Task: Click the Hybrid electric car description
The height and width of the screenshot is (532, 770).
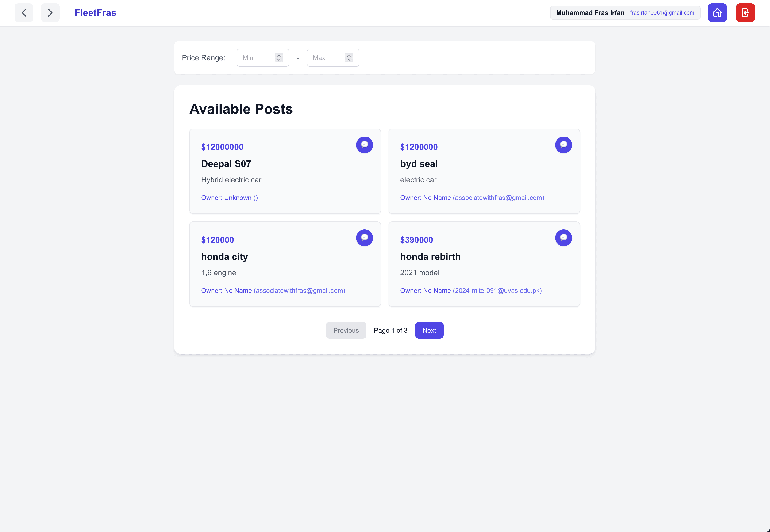Action: point(231,180)
